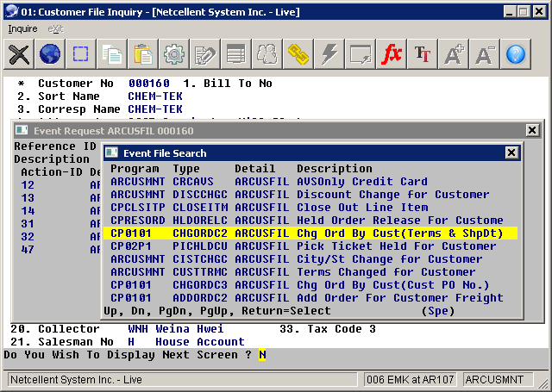Click Action-ID 47 in Event Request list
The width and height of the screenshot is (552, 392).
pos(28,250)
